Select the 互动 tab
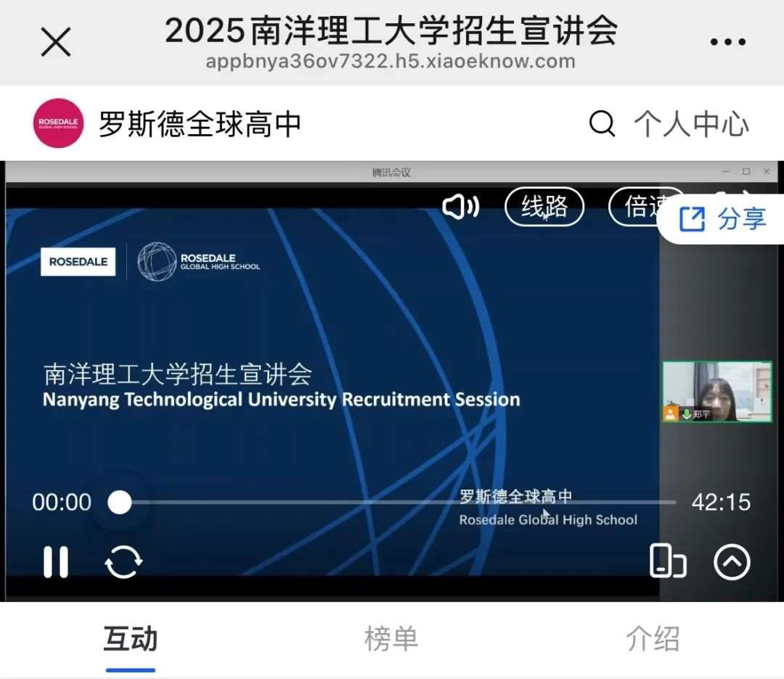Image resolution: width=784 pixels, height=679 pixels. coord(131,638)
